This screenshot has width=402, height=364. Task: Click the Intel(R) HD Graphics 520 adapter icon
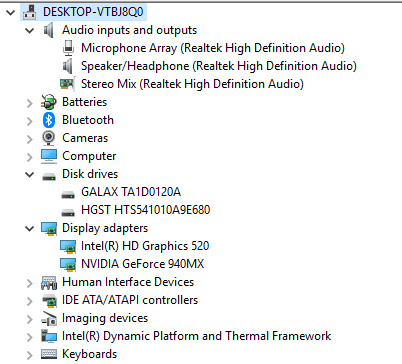[x=68, y=247]
